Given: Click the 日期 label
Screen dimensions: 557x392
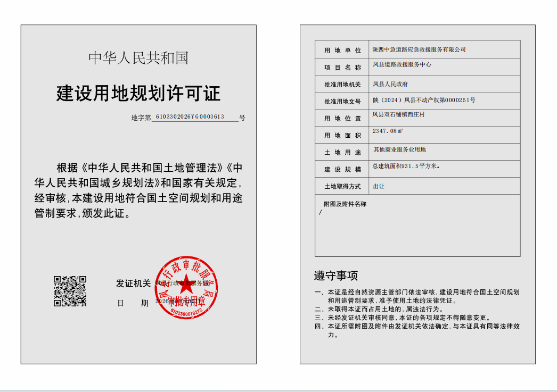Looking at the screenshot, I should (x=133, y=303).
